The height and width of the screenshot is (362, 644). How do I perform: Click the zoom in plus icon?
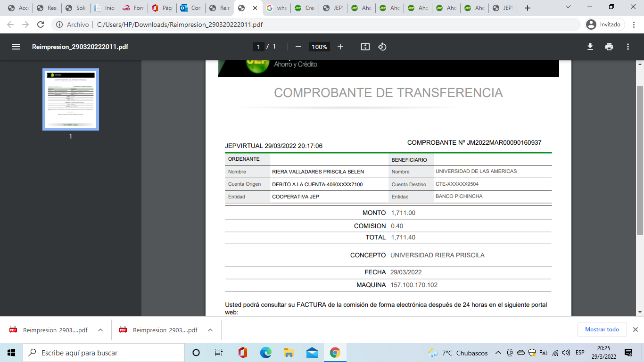click(340, 47)
